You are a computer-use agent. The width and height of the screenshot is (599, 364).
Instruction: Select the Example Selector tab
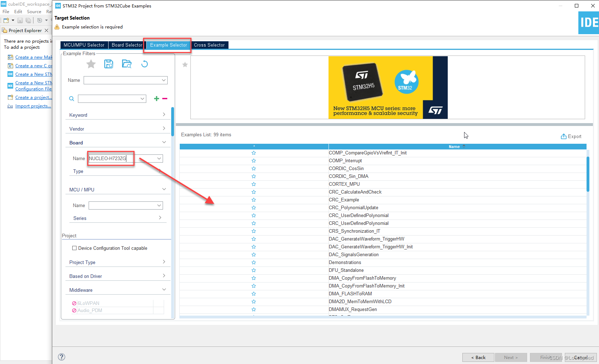pos(168,45)
